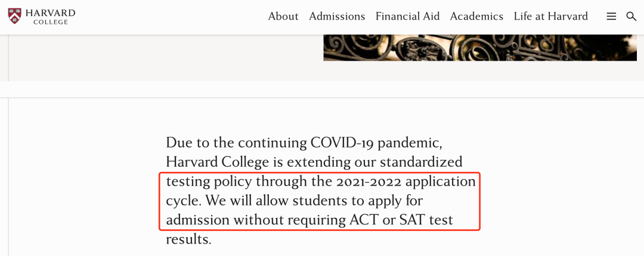Go to Financial Aid section

(x=407, y=17)
